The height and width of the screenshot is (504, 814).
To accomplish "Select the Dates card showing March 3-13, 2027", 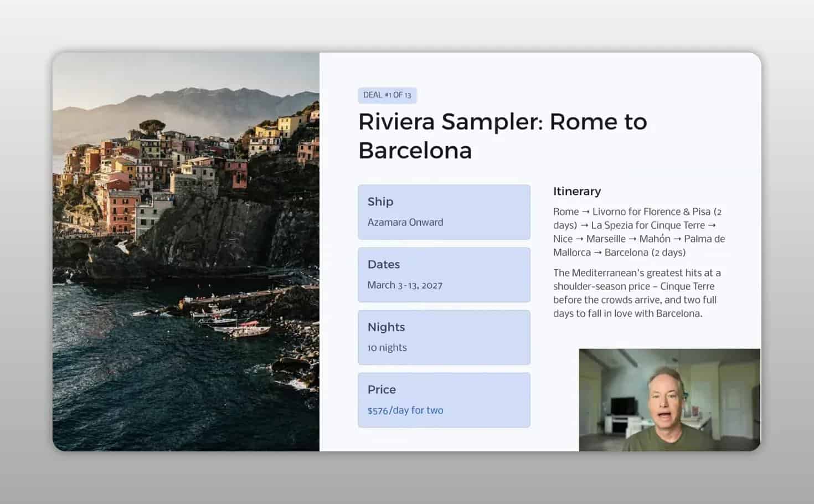I will coord(444,275).
